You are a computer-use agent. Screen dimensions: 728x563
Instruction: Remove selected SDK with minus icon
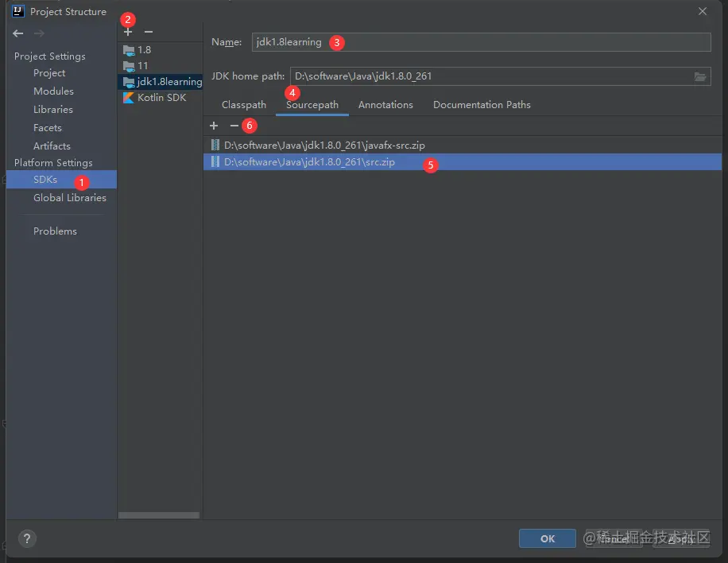click(x=149, y=32)
